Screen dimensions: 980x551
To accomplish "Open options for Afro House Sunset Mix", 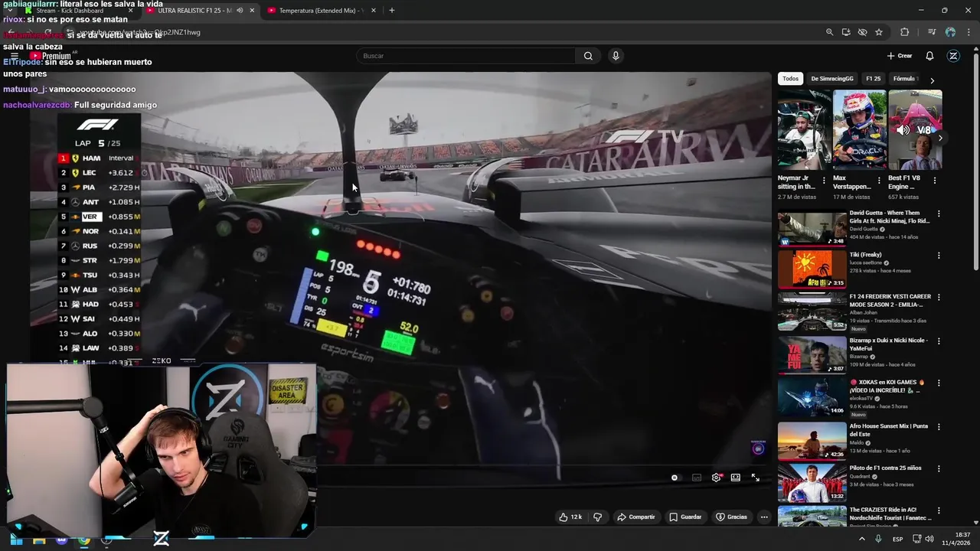I will click(x=939, y=426).
